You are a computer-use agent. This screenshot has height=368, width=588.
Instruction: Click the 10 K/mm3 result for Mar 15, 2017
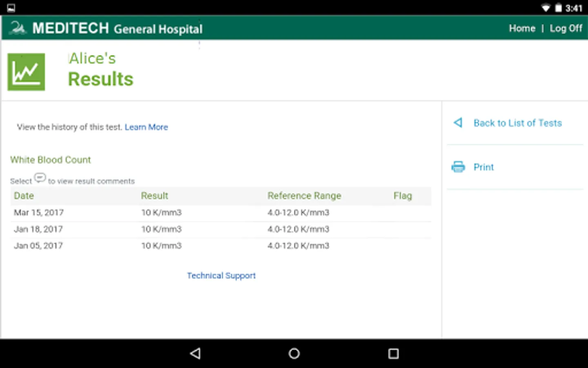pos(161,213)
